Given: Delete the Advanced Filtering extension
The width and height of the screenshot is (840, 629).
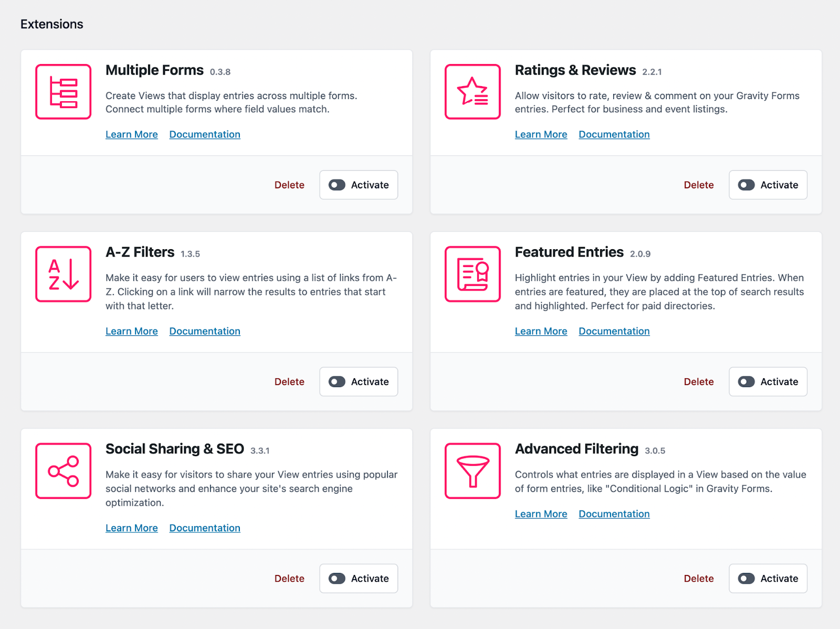Looking at the screenshot, I should 699,578.
